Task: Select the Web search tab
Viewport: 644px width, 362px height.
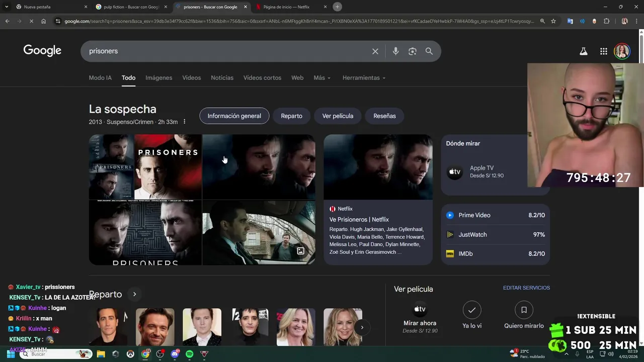Action: (297, 78)
